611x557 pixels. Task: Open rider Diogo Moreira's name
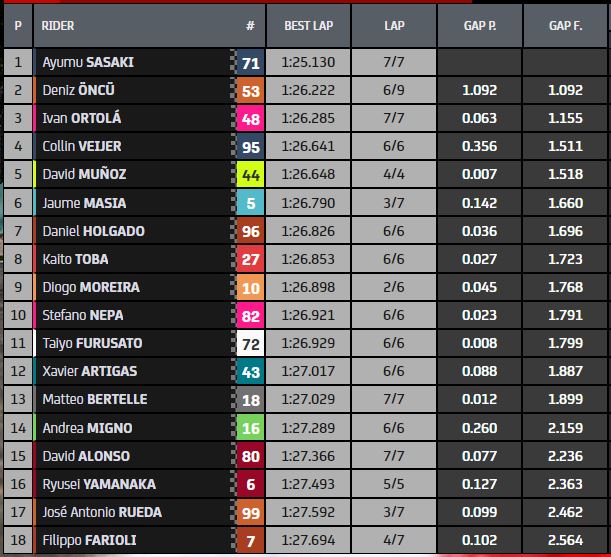coord(91,287)
